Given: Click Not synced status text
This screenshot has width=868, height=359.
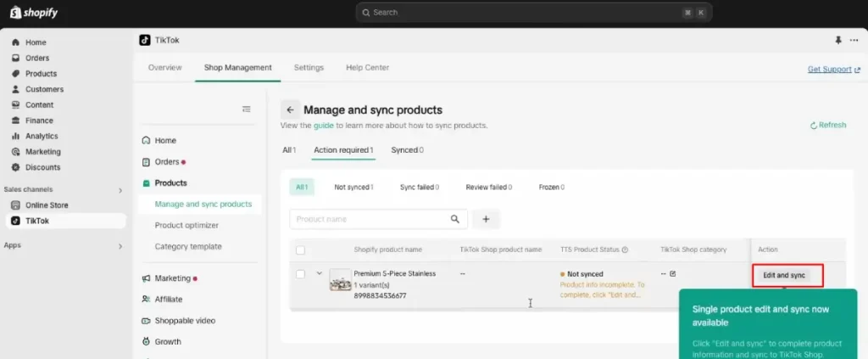Looking at the screenshot, I should click(585, 273).
